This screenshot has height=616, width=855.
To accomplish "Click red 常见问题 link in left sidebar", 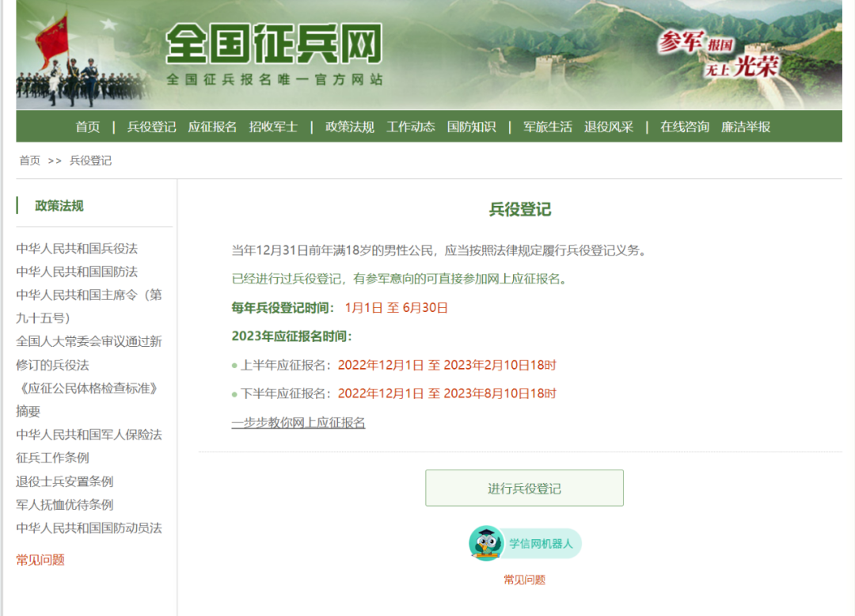I will pos(40,560).
